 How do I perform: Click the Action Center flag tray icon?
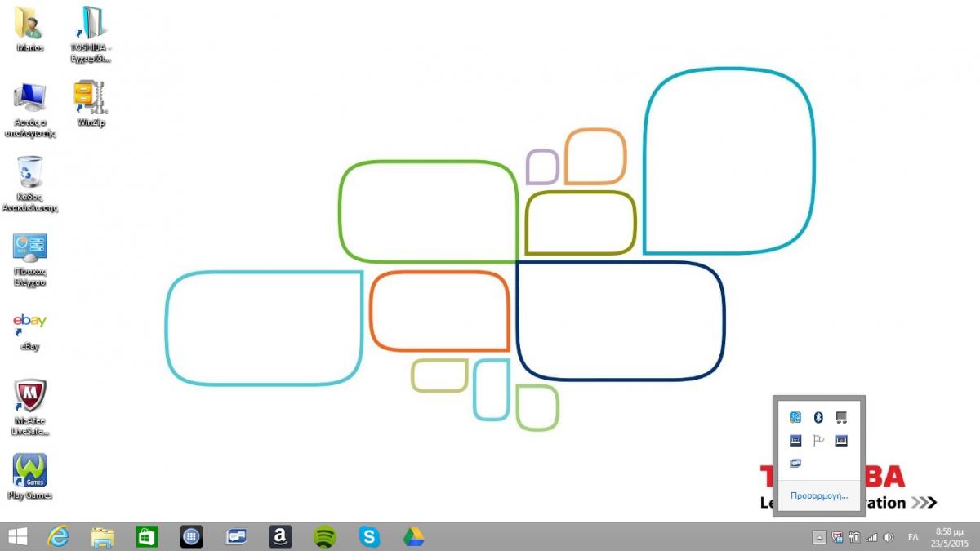coord(818,440)
